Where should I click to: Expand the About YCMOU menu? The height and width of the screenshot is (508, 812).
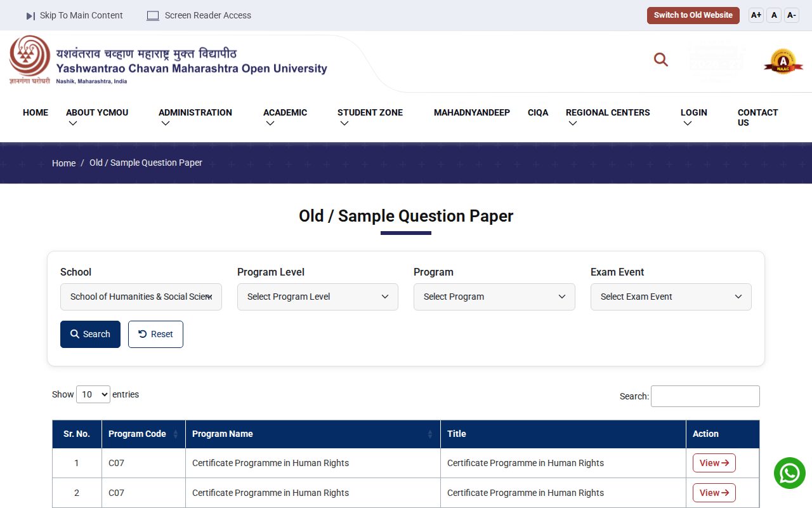click(97, 117)
